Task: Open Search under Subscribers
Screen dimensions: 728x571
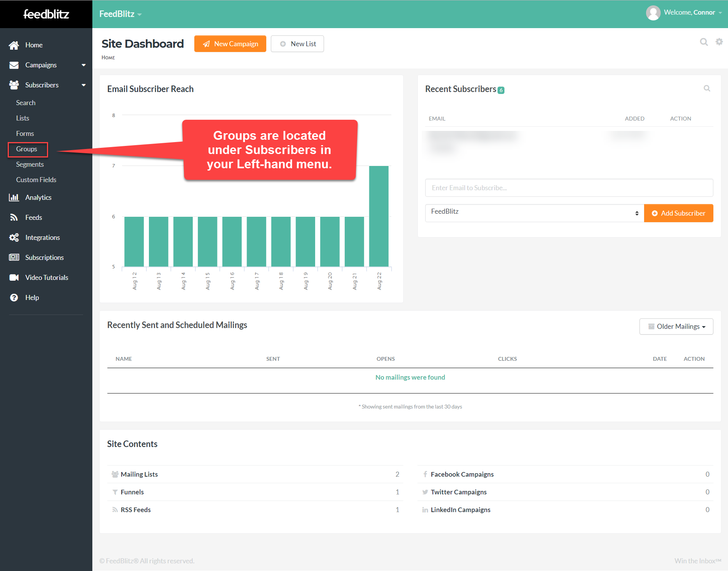Action: pos(26,103)
